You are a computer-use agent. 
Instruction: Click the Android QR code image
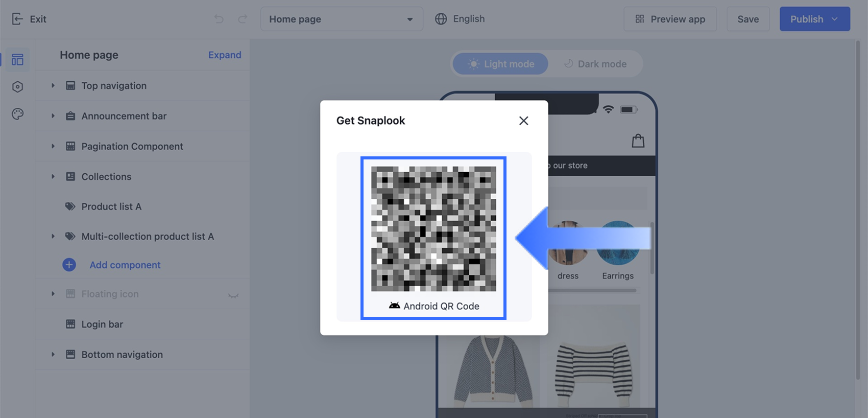tap(433, 229)
